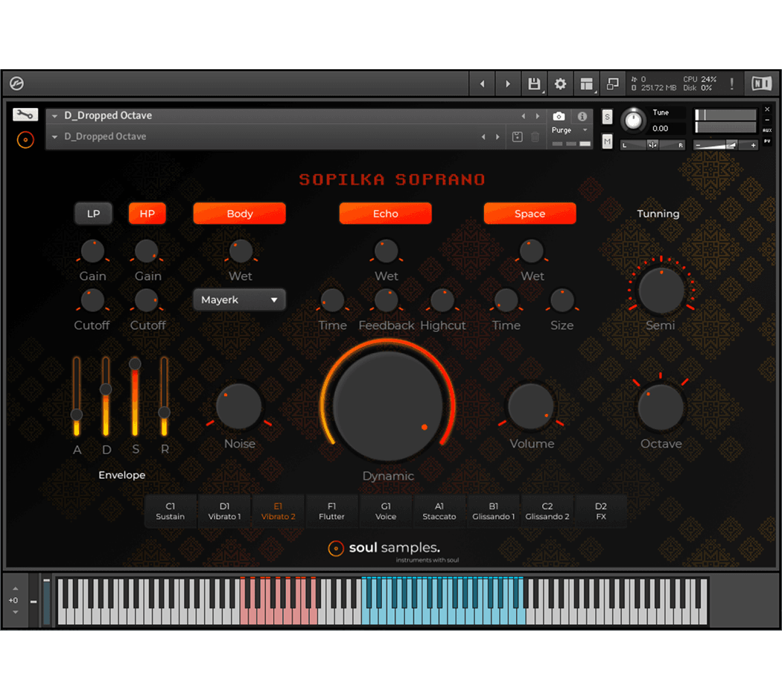
Task: Click the PV button at rack edge
Action: 767,141
